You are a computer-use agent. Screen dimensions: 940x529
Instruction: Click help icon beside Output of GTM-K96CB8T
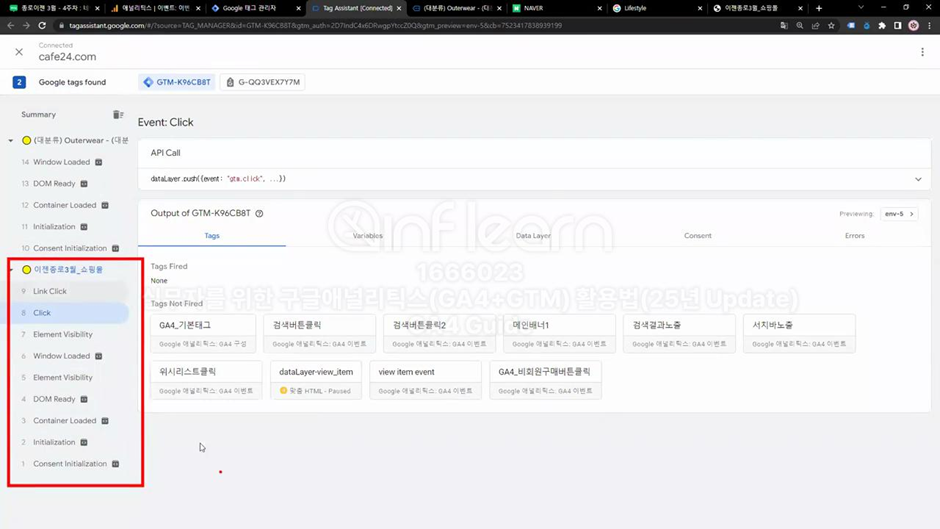[260, 214]
